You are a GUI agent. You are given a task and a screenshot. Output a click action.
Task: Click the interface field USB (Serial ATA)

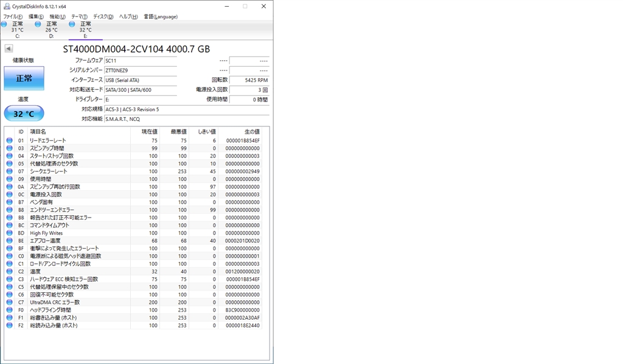(x=141, y=80)
